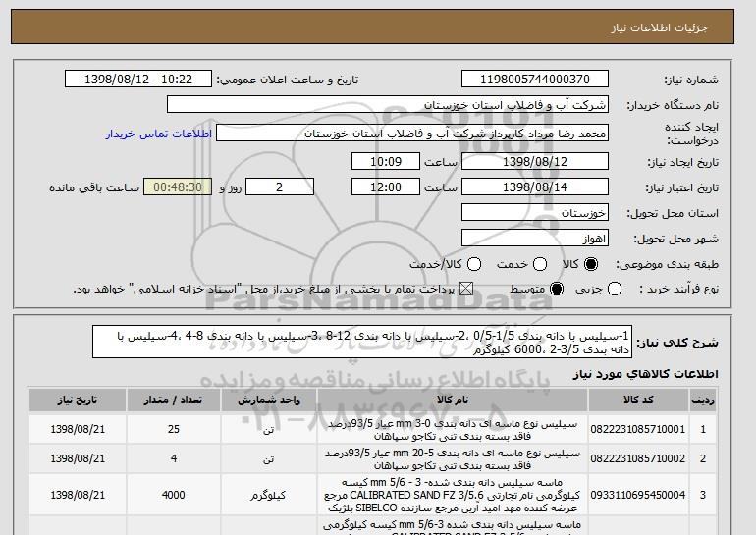Image resolution: width=756 pixels, height=535 pixels.
Task: Click row 3 item name CALIBRATED SAND FZ 3/5.6
Action: (x=453, y=495)
